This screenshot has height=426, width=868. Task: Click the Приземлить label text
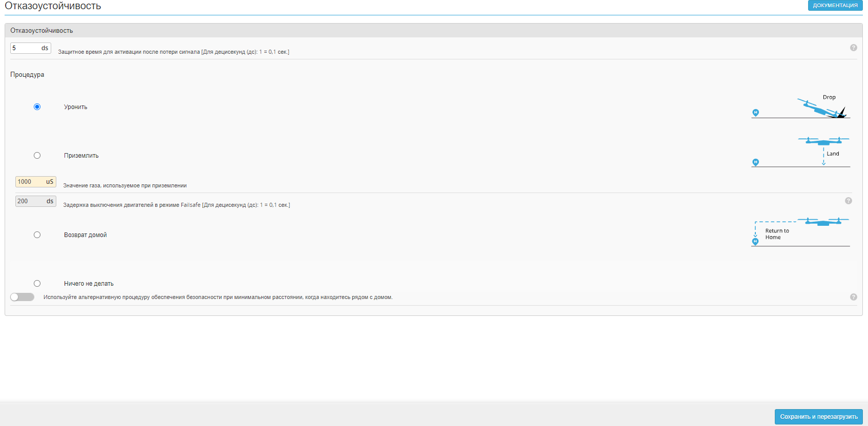pyautogui.click(x=81, y=156)
